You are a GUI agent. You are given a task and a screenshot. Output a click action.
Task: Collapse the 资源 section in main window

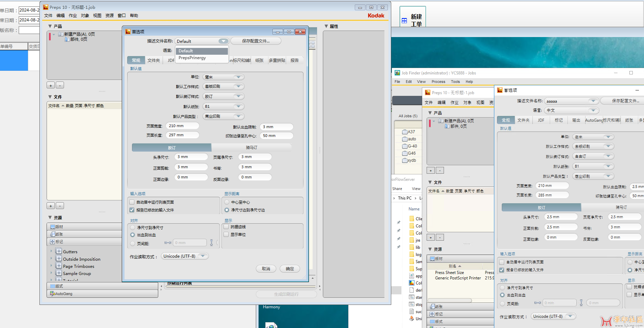(50, 218)
